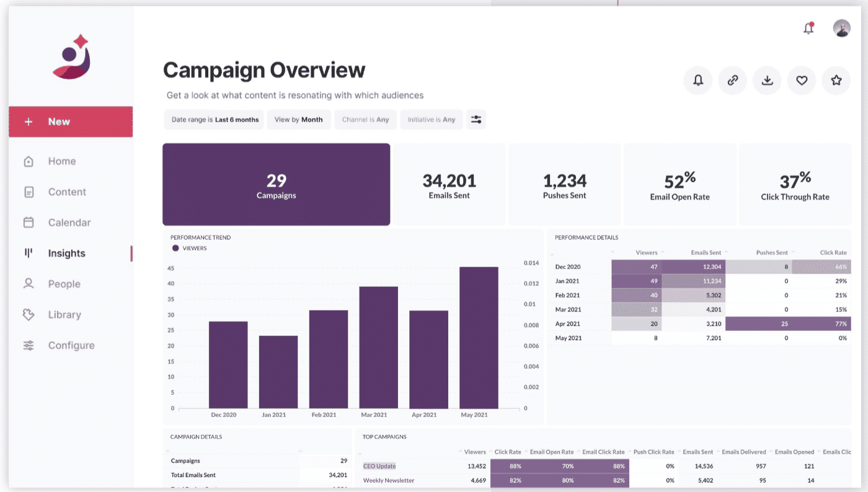Click the New button
Image resolution: width=868 pixels, height=492 pixels.
click(x=71, y=121)
